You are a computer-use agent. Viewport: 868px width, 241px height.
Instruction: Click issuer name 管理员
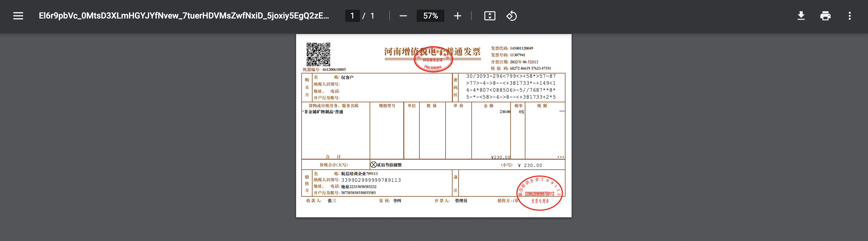click(x=461, y=201)
